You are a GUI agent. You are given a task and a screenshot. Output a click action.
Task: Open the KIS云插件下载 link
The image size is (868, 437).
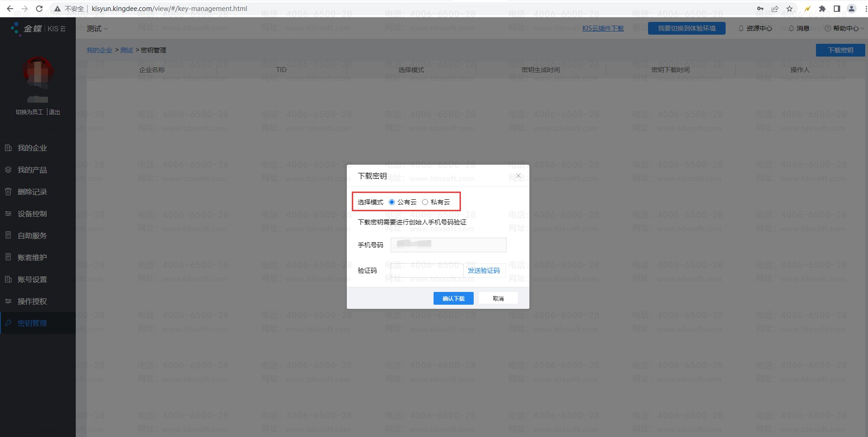pyautogui.click(x=603, y=28)
